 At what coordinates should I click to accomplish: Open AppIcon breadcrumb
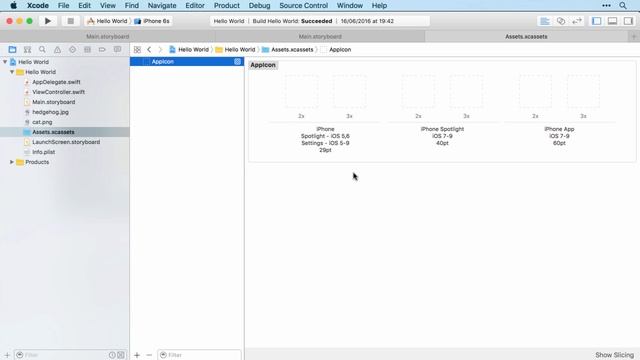[336, 49]
